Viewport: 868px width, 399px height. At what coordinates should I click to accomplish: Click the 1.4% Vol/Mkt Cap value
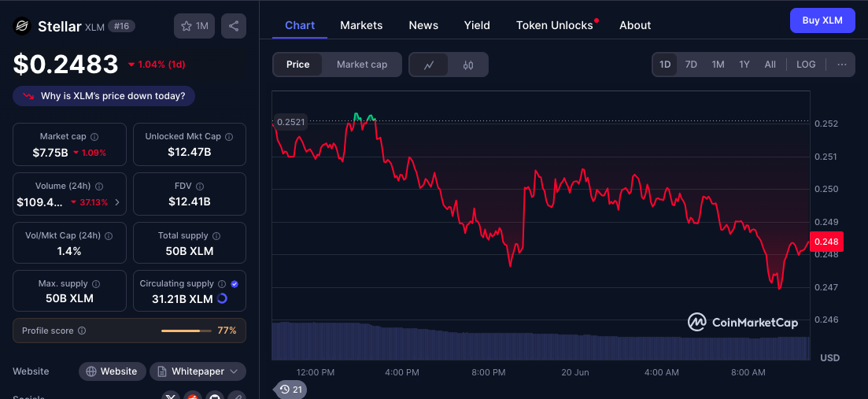[69, 251]
